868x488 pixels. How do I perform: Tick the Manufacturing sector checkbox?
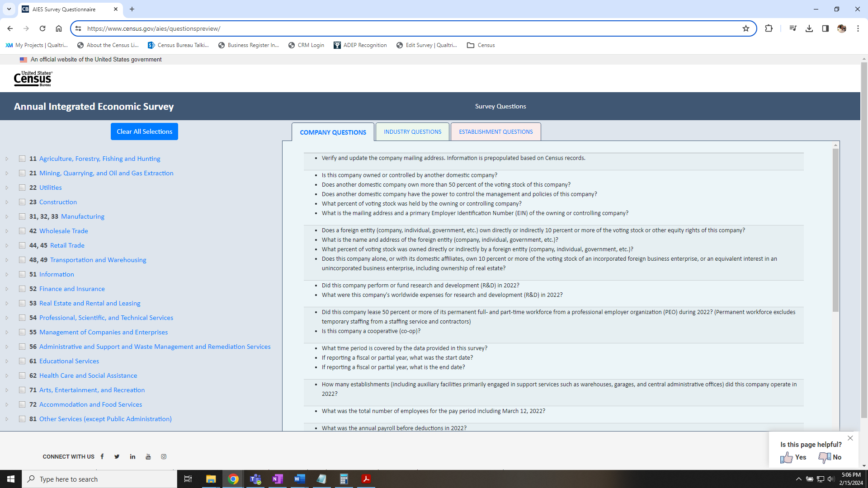pos(22,216)
